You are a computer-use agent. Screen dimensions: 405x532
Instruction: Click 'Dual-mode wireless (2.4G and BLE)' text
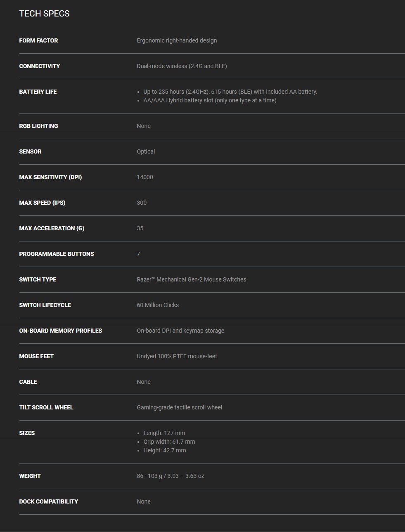(182, 66)
